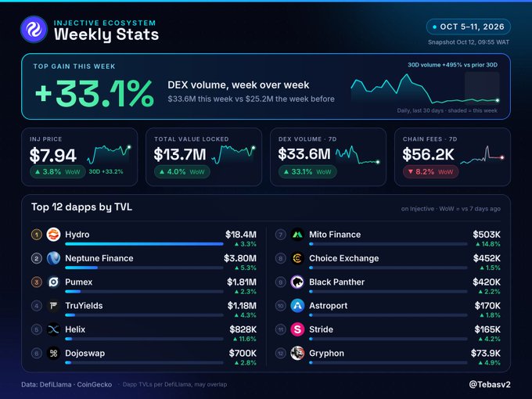Click the OCT 5–11, 2026 date pill
Image resolution: width=532 pixels, height=399 pixels.
point(468,27)
